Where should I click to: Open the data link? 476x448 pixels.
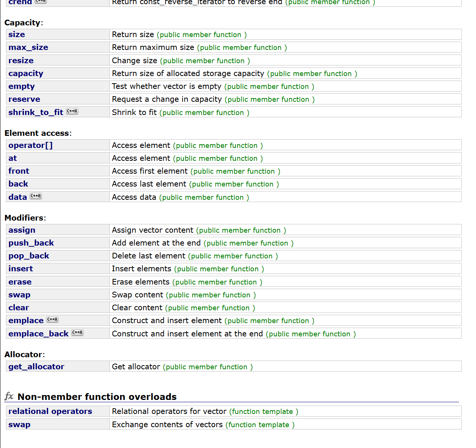coord(18,197)
